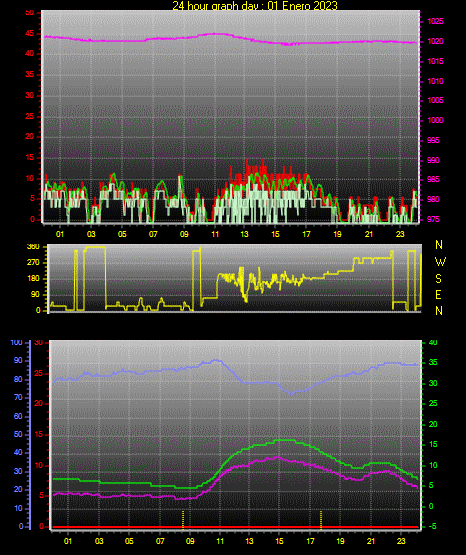Screen dimensions: 466x555
Task: Click hour 23 on top graph axis
Action: point(400,234)
